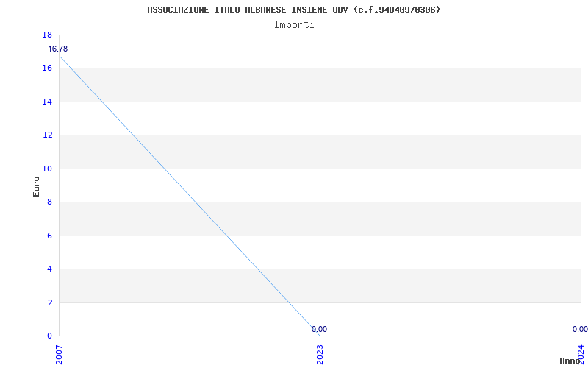The height and width of the screenshot is (368, 588).
Task: Click the y-axis value 0
Action: 50,336
